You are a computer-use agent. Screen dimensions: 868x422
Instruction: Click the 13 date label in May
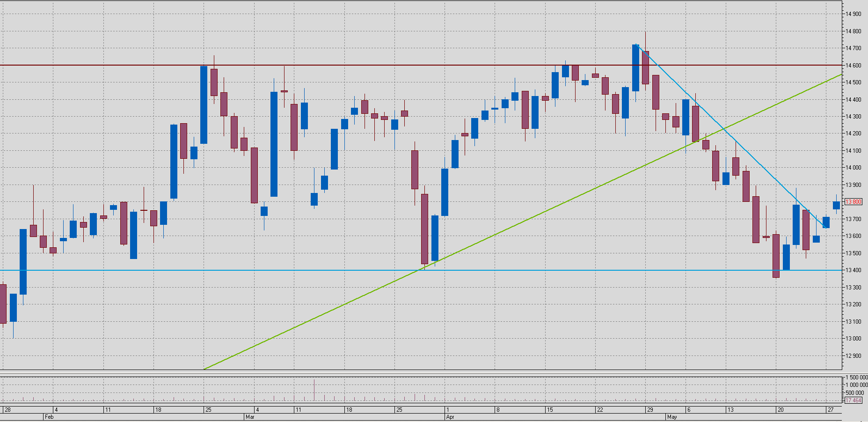click(x=730, y=410)
